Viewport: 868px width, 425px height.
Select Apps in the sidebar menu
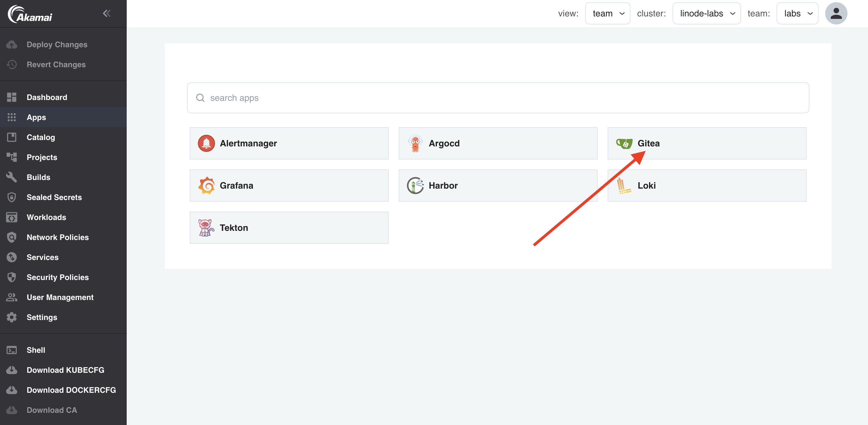point(63,117)
